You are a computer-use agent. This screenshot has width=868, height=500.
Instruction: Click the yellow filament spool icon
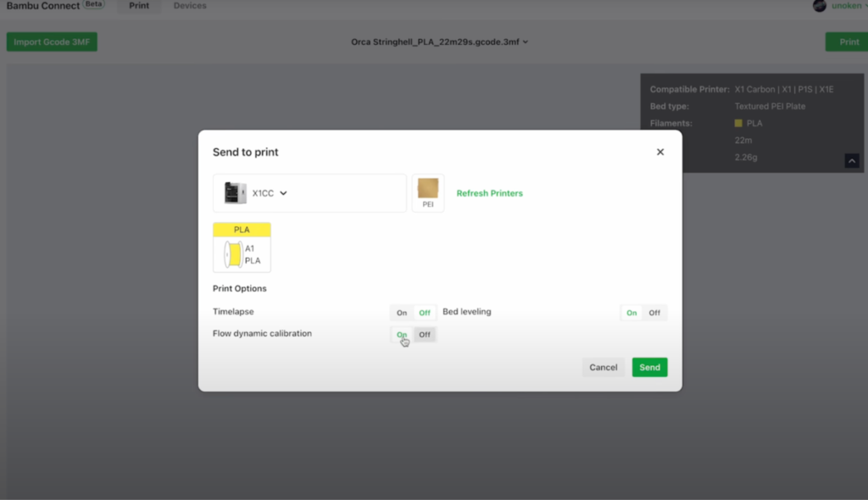pyautogui.click(x=231, y=254)
